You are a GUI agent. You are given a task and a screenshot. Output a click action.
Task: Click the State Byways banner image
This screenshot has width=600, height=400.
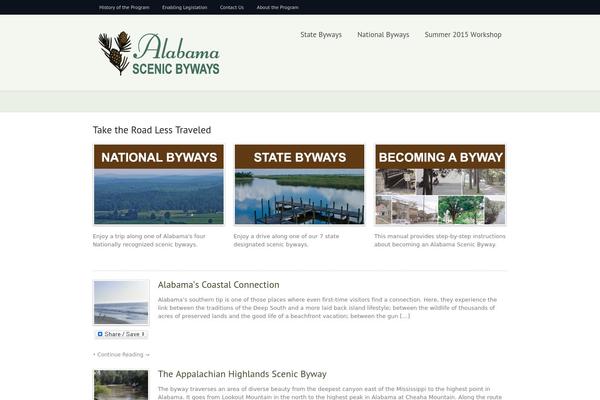300,184
